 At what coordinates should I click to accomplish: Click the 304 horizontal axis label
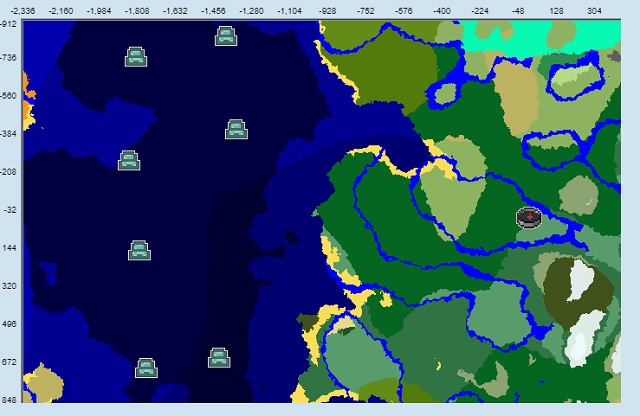tap(594, 11)
